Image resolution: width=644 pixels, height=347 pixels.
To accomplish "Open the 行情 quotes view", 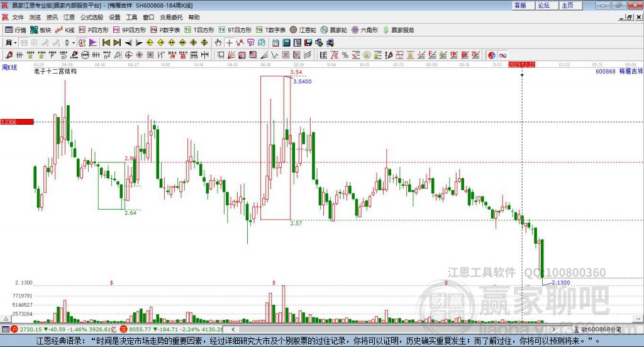I will (x=15, y=30).
